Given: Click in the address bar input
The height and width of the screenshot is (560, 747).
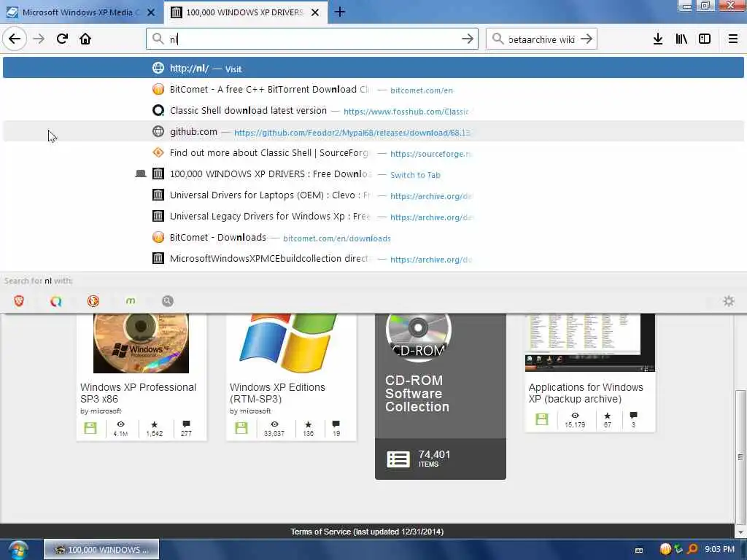Looking at the screenshot, I should pyautogui.click(x=312, y=39).
